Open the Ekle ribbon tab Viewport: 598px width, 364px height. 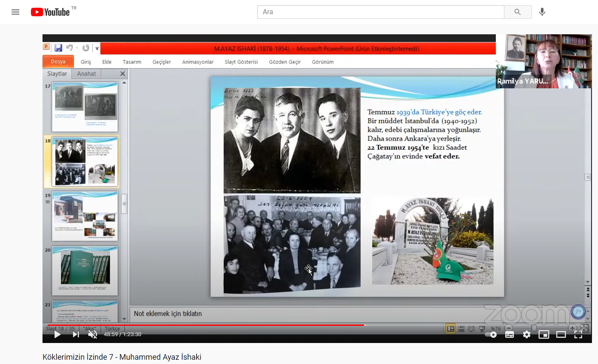pyautogui.click(x=107, y=62)
